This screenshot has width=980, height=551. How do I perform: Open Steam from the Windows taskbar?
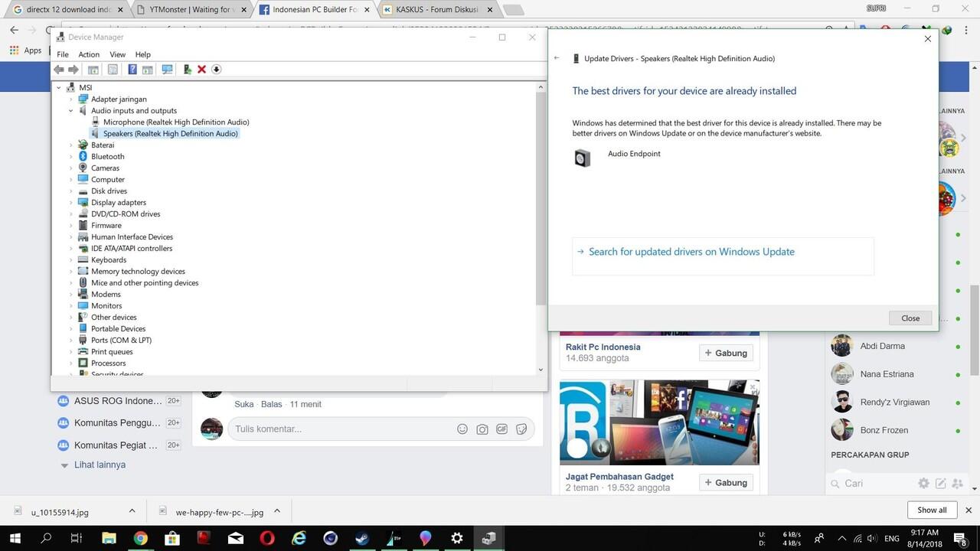pyautogui.click(x=361, y=538)
